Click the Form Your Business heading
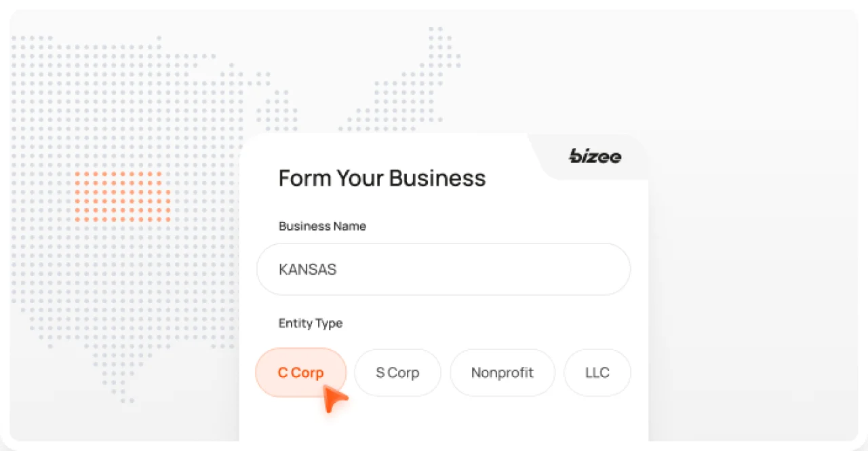This screenshot has width=868, height=451. click(x=382, y=178)
